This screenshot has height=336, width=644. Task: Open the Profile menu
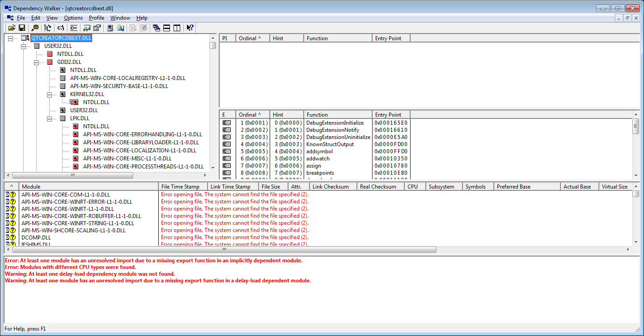coord(97,18)
